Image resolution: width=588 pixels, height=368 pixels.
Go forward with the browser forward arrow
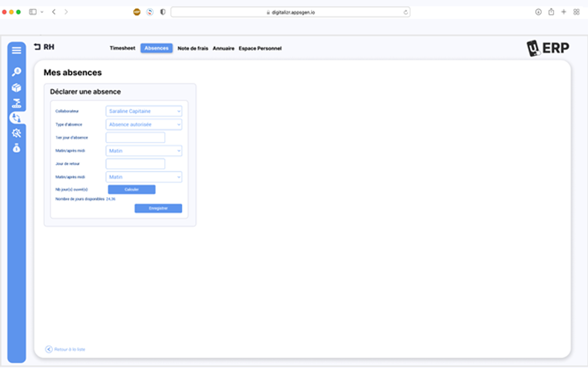pos(66,12)
